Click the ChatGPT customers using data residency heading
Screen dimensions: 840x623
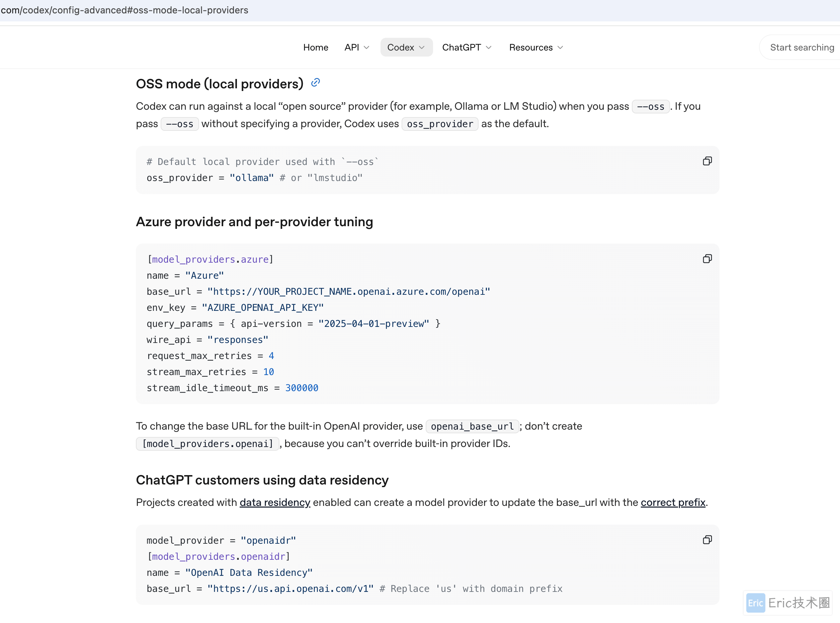click(262, 480)
